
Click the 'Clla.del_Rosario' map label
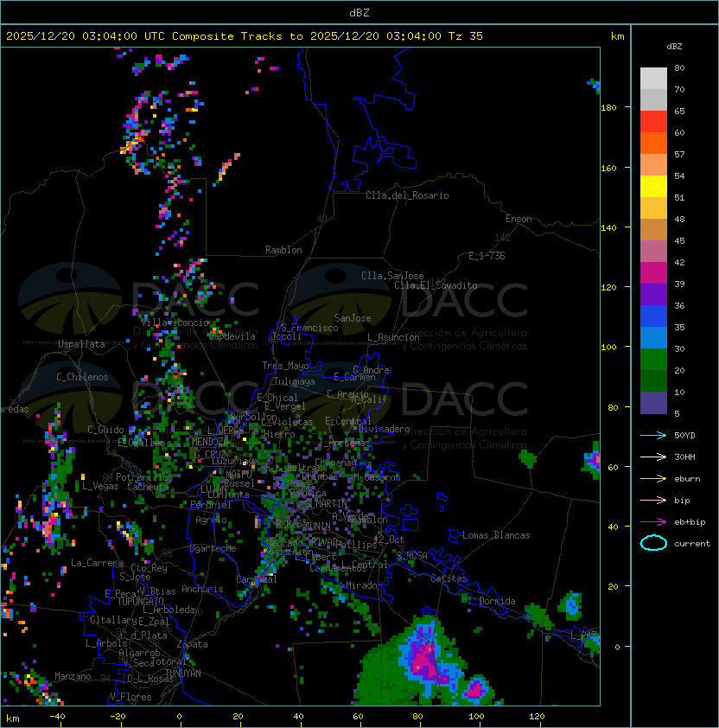coord(407,195)
